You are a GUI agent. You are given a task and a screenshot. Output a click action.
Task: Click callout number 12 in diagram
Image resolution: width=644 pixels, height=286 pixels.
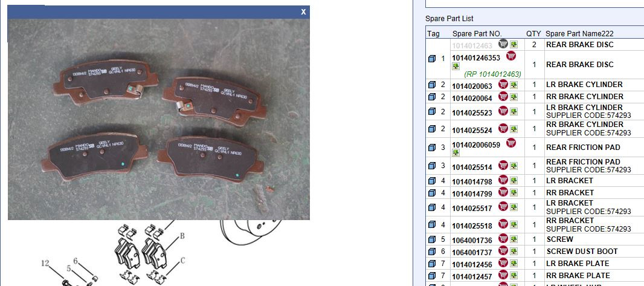point(47,263)
